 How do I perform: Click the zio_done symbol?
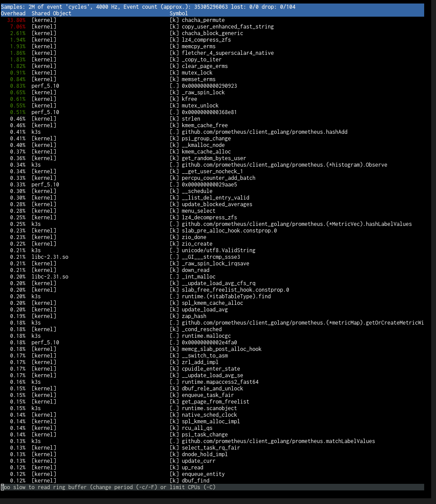pos(194,238)
